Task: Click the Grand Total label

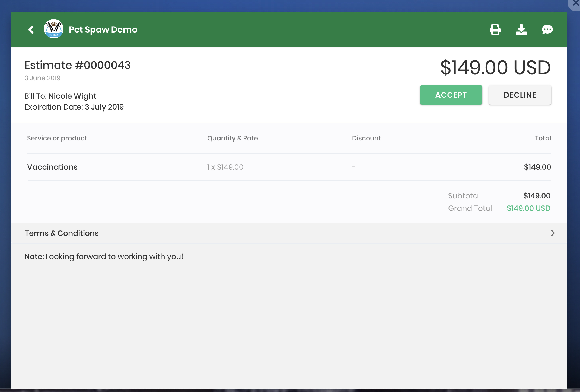Action: tap(470, 208)
